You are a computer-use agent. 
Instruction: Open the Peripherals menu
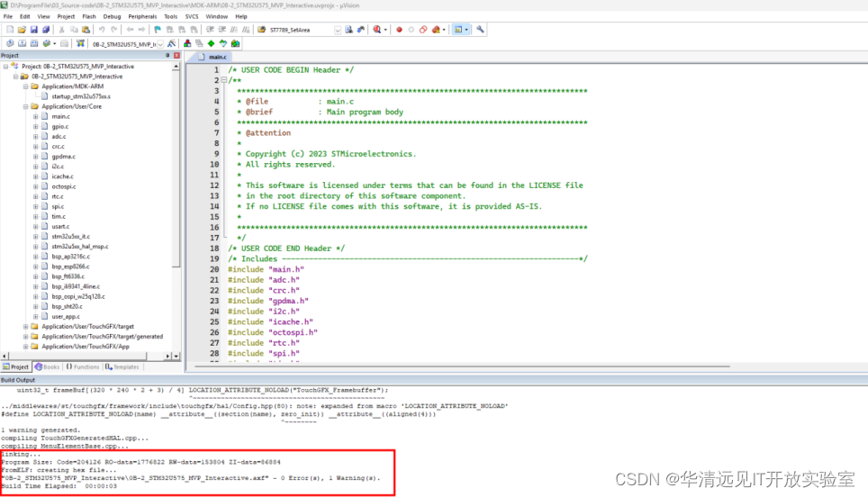[x=142, y=16]
